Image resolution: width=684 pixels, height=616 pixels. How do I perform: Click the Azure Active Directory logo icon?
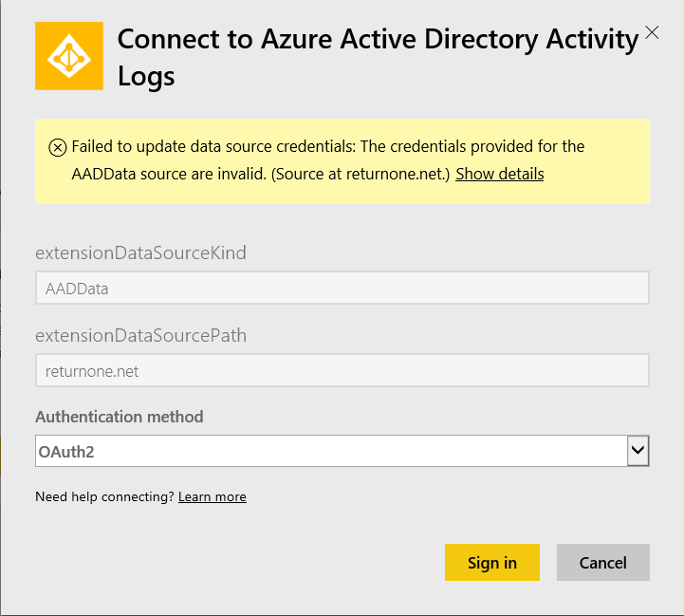(68, 56)
